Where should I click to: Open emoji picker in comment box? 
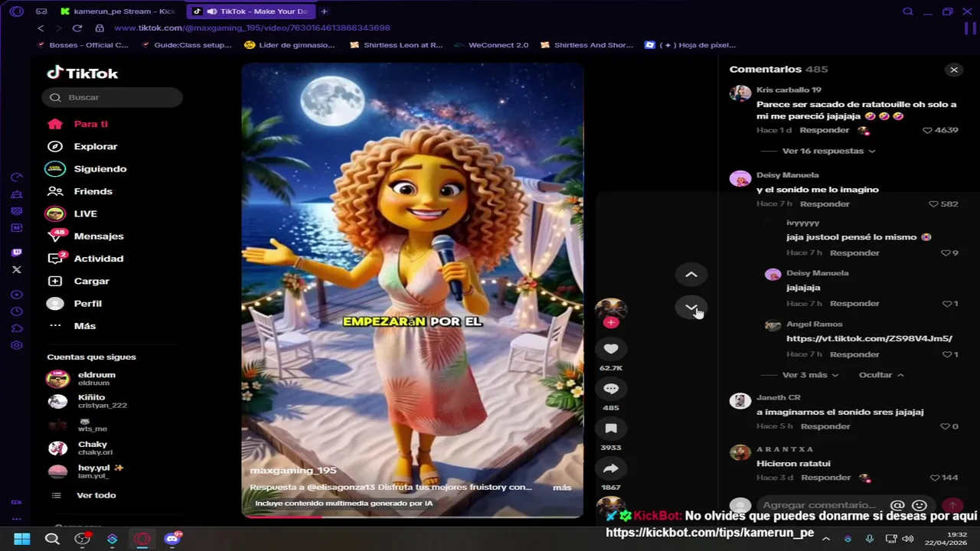pyautogui.click(x=920, y=506)
